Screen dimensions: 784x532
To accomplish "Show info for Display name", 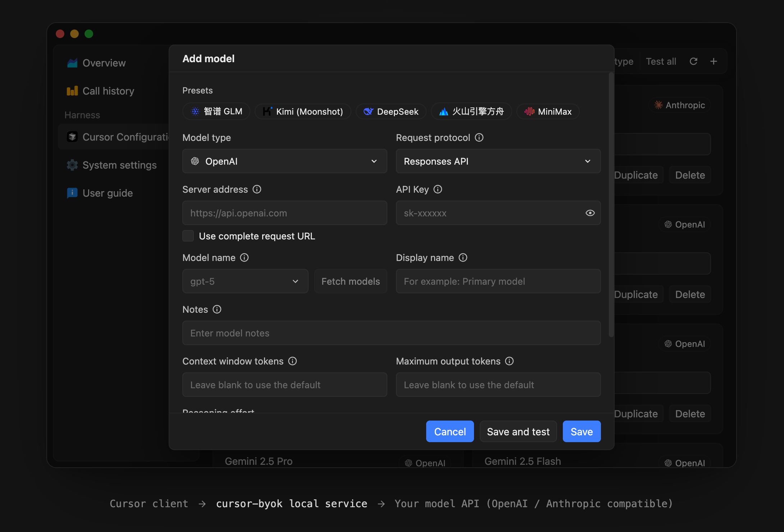I will [463, 257].
